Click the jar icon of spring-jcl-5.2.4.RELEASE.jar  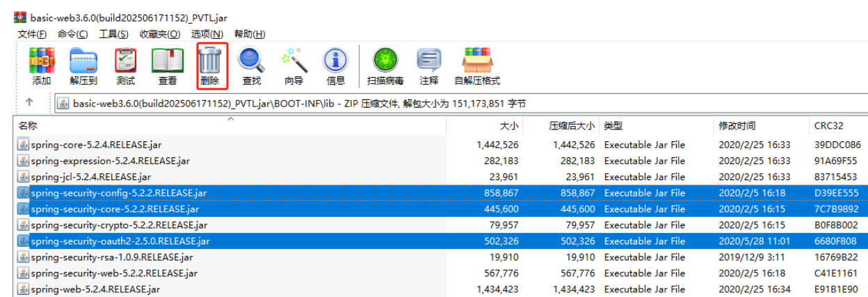[23, 177]
